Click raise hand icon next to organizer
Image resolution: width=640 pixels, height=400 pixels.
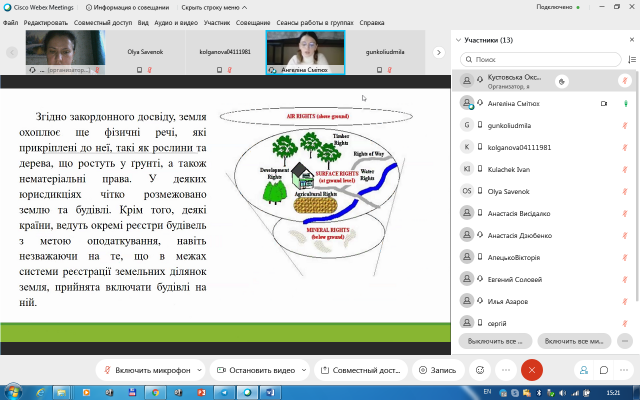[x=563, y=81]
